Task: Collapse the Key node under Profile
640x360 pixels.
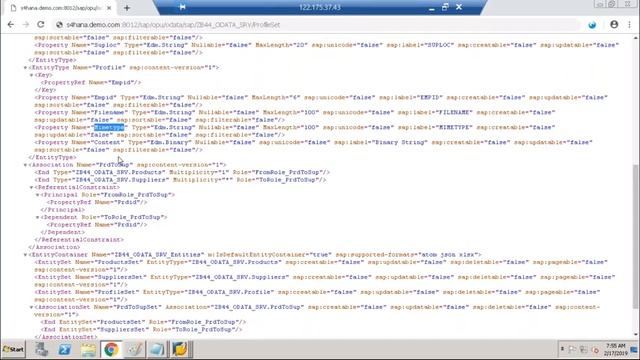Action: point(31,75)
